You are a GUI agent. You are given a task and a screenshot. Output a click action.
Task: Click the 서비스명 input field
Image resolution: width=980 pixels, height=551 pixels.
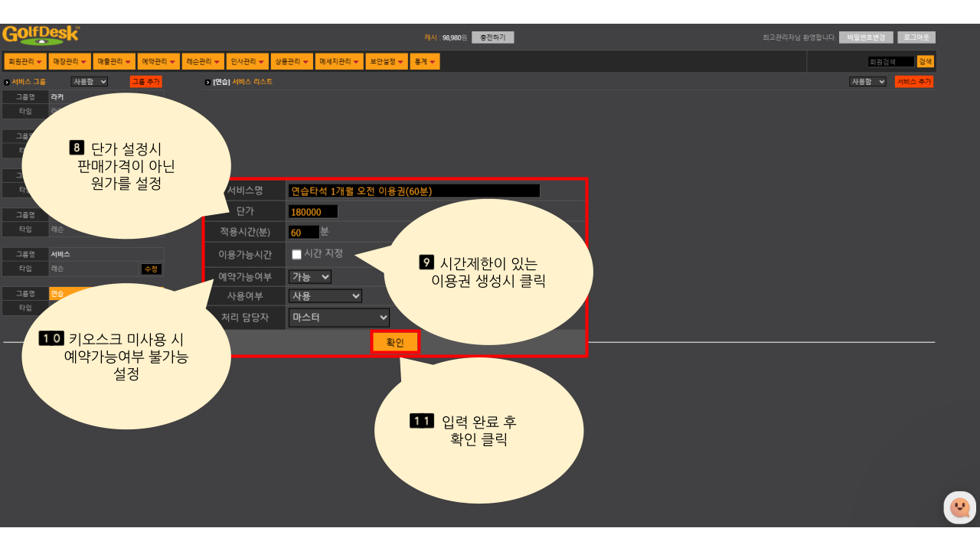pos(413,191)
